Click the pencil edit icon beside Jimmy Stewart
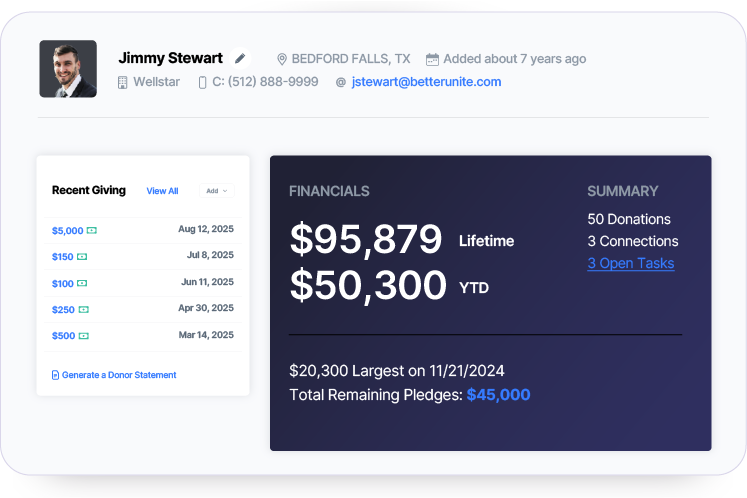747x498 pixels. point(240,59)
